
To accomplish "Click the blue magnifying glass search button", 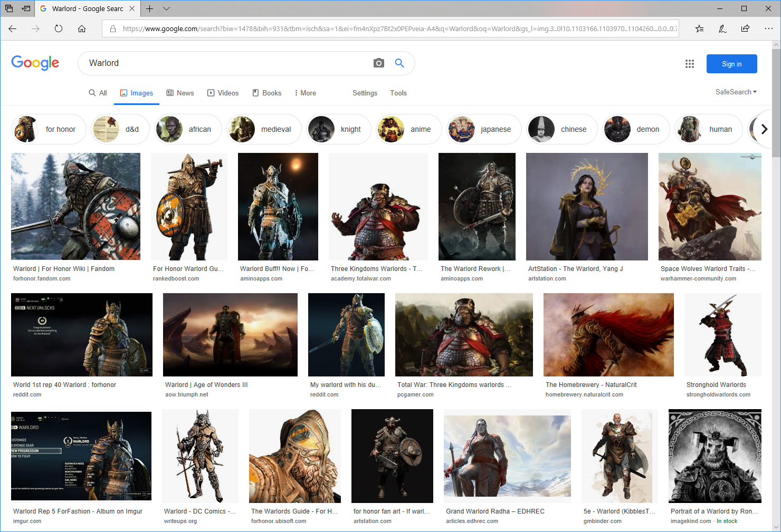I will (399, 63).
